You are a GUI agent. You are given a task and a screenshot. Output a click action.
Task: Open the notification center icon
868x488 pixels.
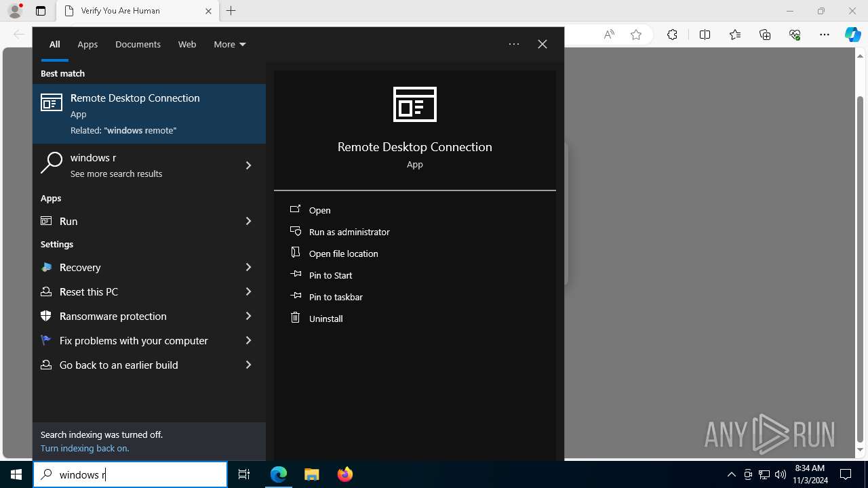point(846,474)
